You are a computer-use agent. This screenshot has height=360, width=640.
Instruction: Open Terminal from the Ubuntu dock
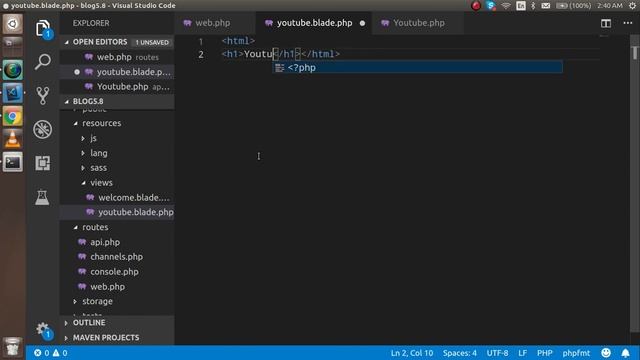tap(13, 162)
